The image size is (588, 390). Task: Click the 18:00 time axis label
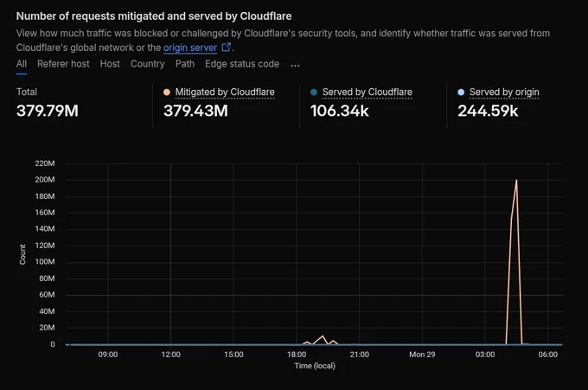(x=297, y=355)
